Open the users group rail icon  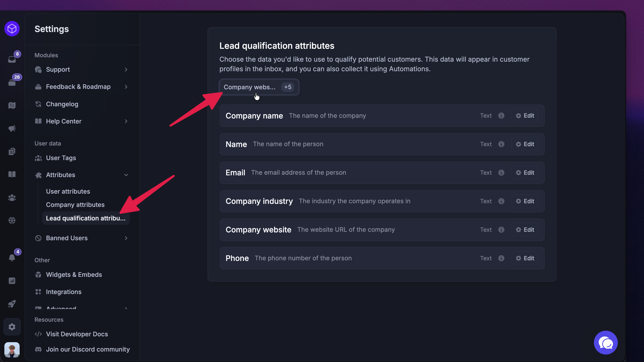(12, 198)
